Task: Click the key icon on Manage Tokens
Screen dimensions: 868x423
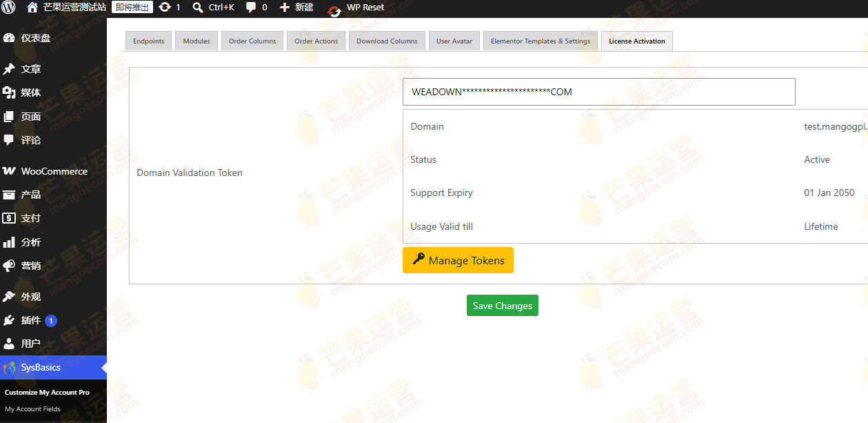Action: tap(418, 259)
